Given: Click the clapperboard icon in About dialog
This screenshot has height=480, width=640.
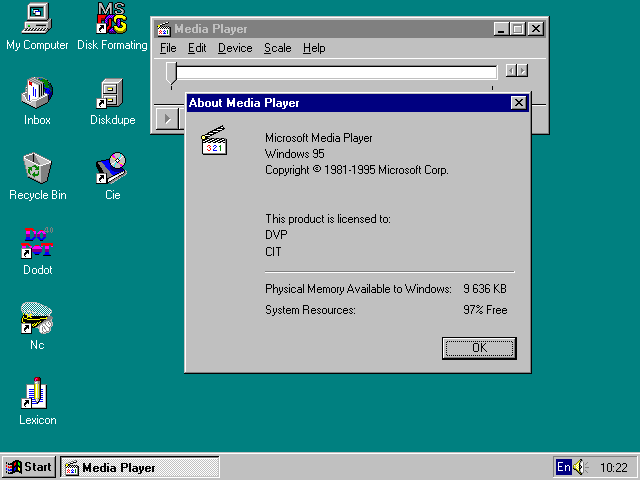Looking at the screenshot, I should tap(215, 141).
